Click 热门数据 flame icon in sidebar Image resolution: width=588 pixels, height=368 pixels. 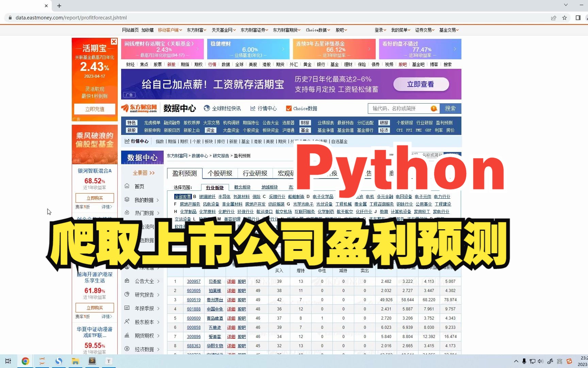click(x=127, y=213)
